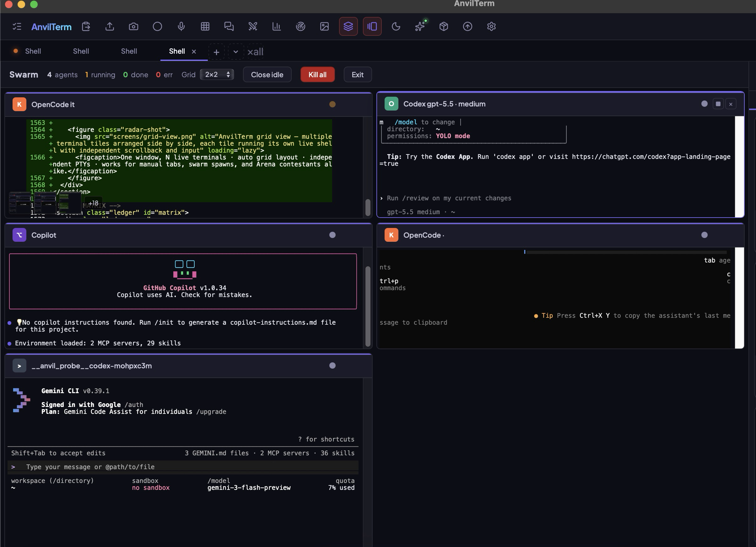This screenshot has width=756, height=547.
Task: Open the chat conversations panel
Action: 229,27
